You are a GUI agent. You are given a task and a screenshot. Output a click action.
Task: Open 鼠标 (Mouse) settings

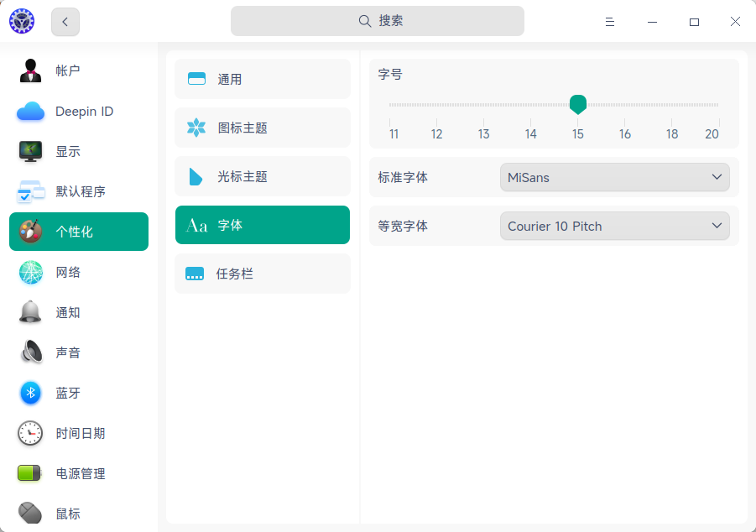click(x=30, y=513)
